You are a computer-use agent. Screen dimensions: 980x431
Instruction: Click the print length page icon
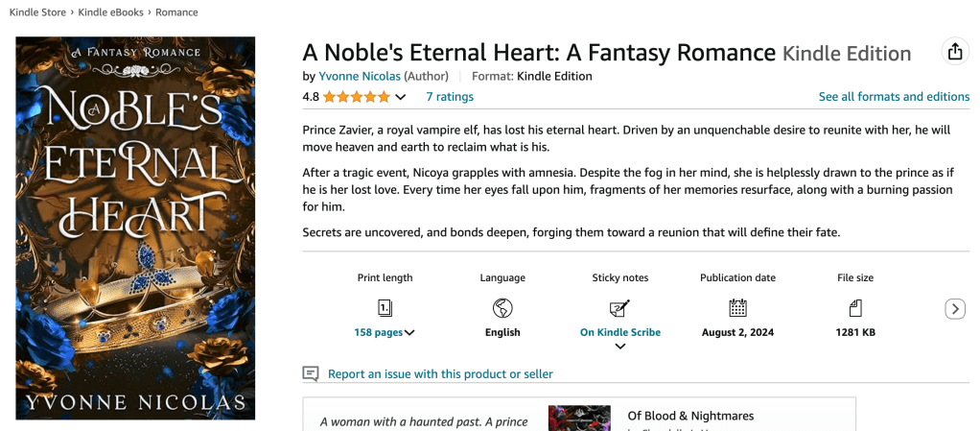[385, 308]
